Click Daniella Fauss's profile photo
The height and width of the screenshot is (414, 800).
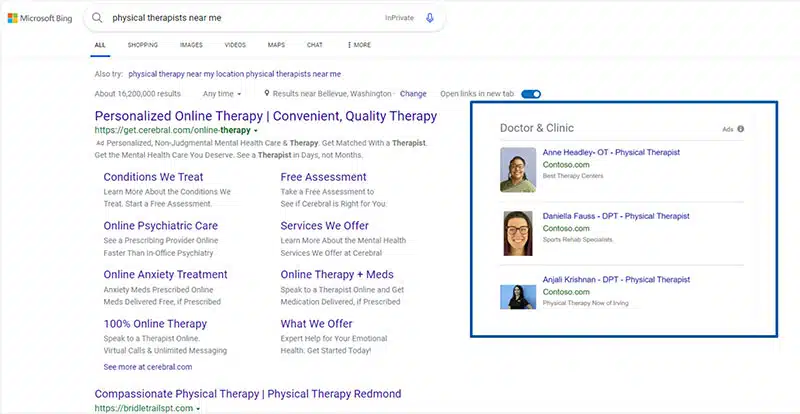pos(517,233)
